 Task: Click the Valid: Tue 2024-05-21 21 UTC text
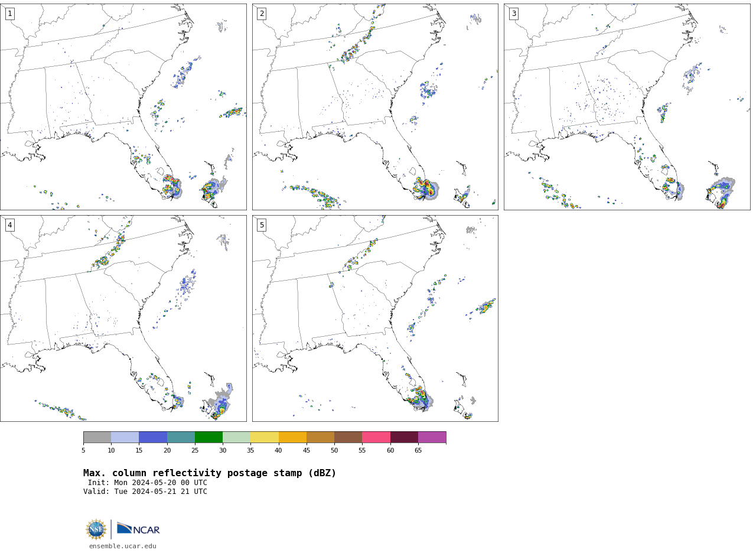click(145, 492)
